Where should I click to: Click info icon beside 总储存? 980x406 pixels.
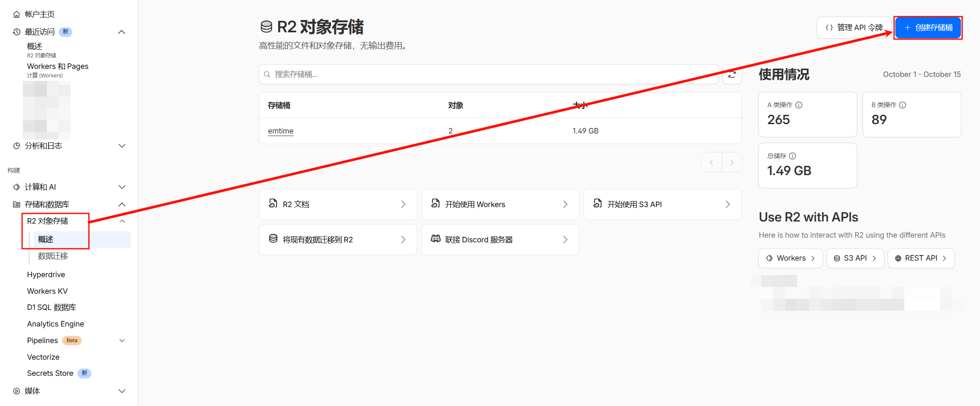792,156
